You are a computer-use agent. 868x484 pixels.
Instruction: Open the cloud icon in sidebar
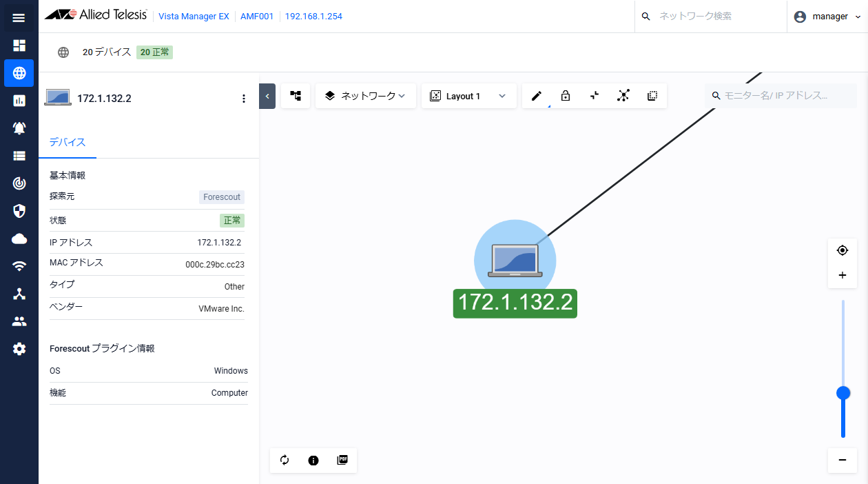point(19,239)
